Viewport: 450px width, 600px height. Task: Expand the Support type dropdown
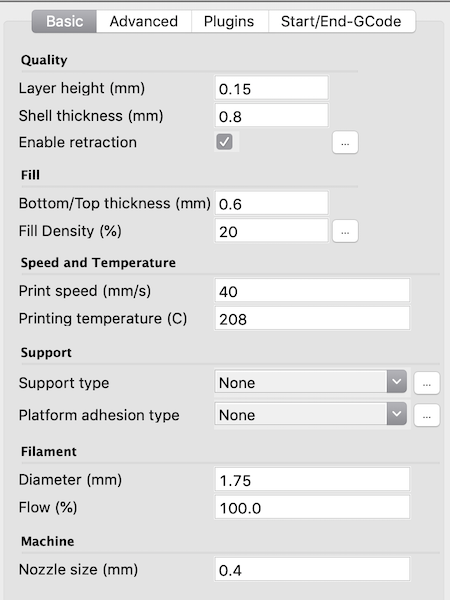point(310,382)
